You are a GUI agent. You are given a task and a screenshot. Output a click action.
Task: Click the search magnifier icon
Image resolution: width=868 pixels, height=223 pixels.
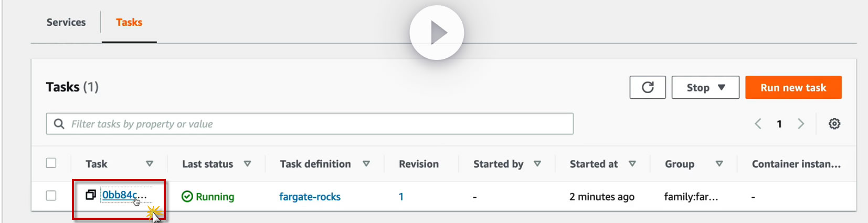[59, 124]
